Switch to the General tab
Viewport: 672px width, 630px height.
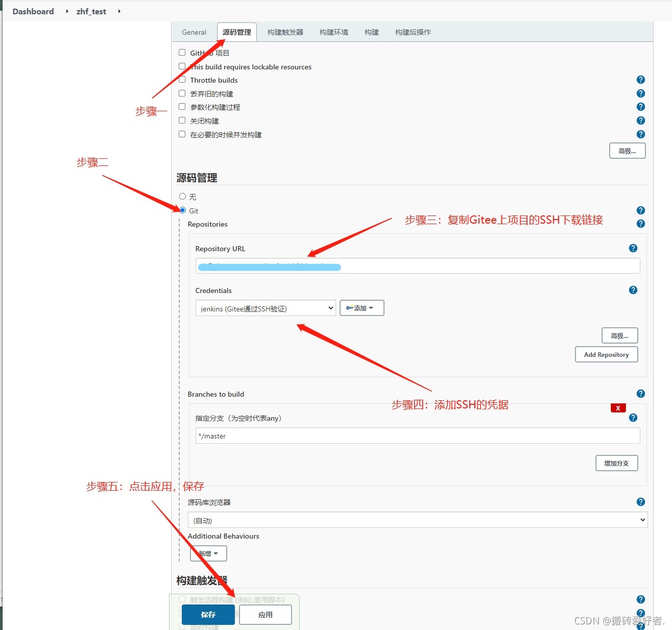tap(194, 32)
